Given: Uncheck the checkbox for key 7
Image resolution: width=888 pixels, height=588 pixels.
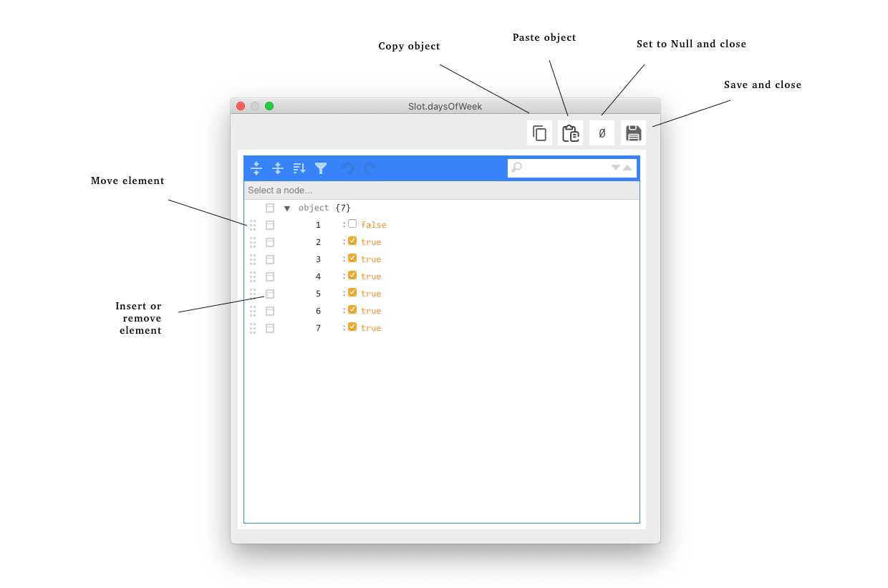Looking at the screenshot, I should coord(352,327).
